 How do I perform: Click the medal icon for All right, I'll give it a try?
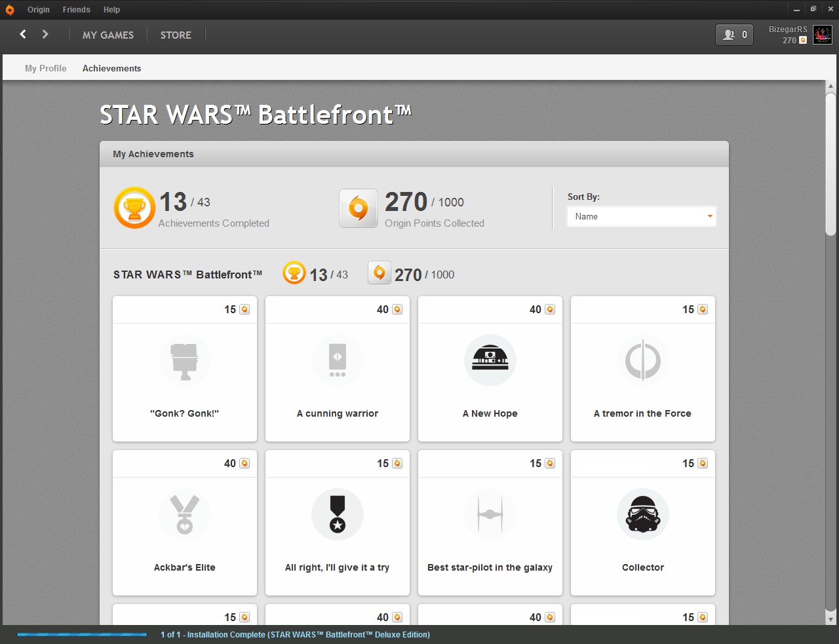click(x=337, y=514)
